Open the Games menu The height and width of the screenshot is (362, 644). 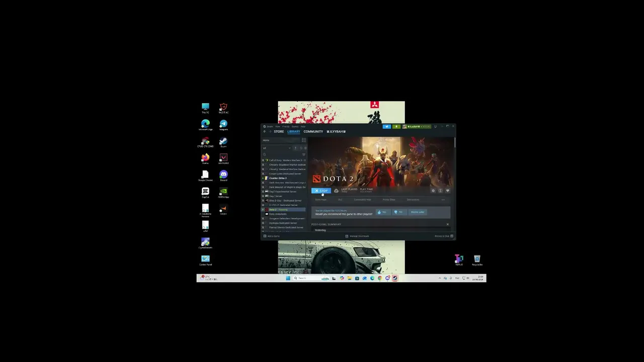click(295, 126)
